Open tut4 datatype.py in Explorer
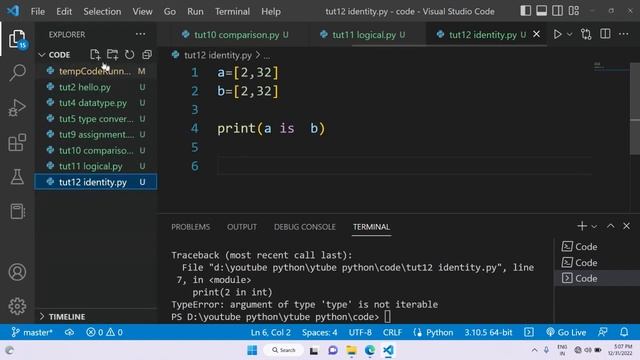The width and height of the screenshot is (640, 360). 96,103
